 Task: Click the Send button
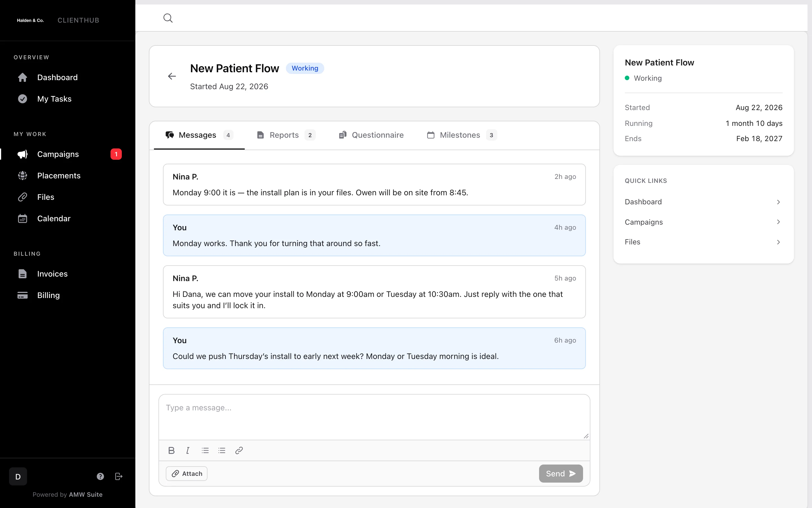click(561, 474)
